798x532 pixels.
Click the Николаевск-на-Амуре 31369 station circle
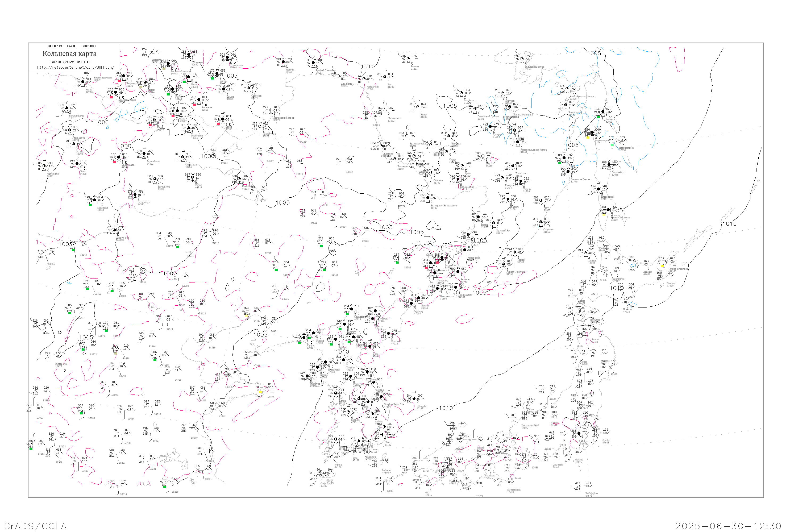[x=567, y=89]
